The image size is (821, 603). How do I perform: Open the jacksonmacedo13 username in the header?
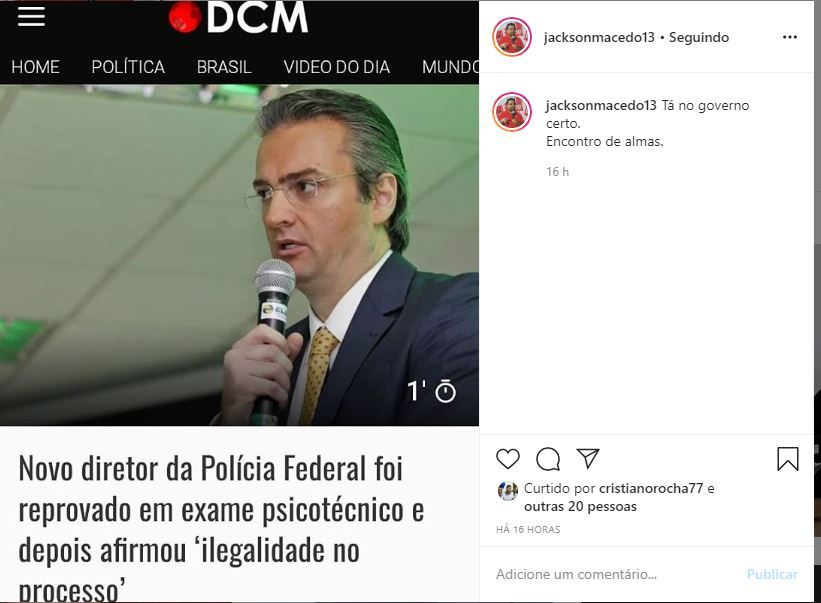(x=599, y=37)
